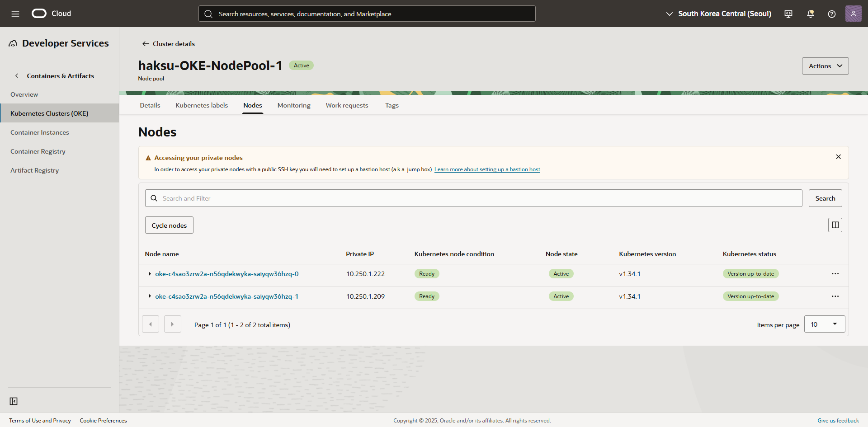Open the Items per page dropdown
The width and height of the screenshot is (868, 427).
point(824,324)
